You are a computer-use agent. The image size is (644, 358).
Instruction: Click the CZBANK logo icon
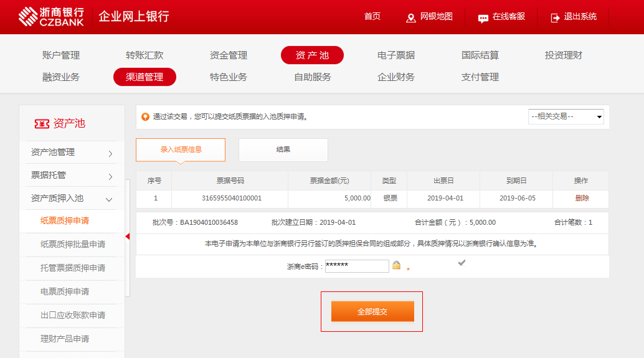coord(28,16)
